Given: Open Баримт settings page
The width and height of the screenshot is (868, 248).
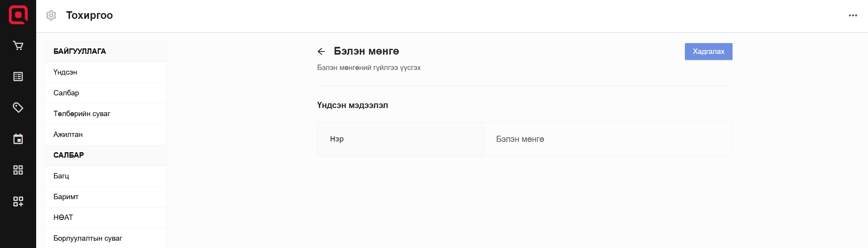Looking at the screenshot, I should 66,197.
